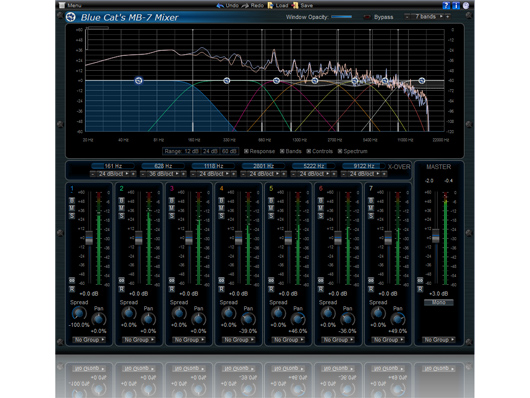Click band 6 link icon above R
530x398 pixels.
pyautogui.click(x=321, y=280)
